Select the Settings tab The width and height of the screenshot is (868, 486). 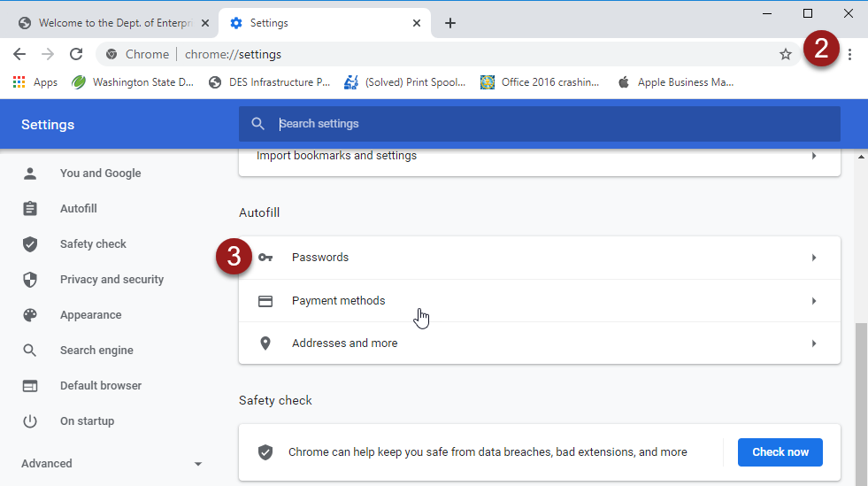324,23
